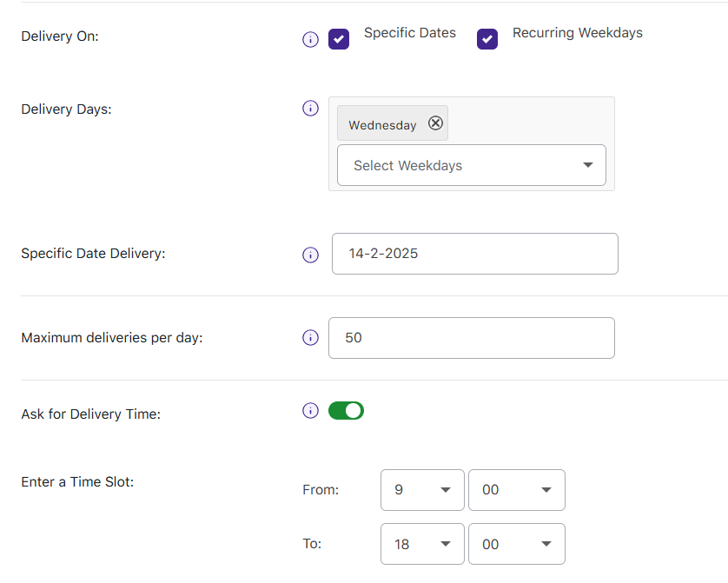This screenshot has height=583, width=728.
Task: Open the From minutes dropdown
Action: coord(516,490)
